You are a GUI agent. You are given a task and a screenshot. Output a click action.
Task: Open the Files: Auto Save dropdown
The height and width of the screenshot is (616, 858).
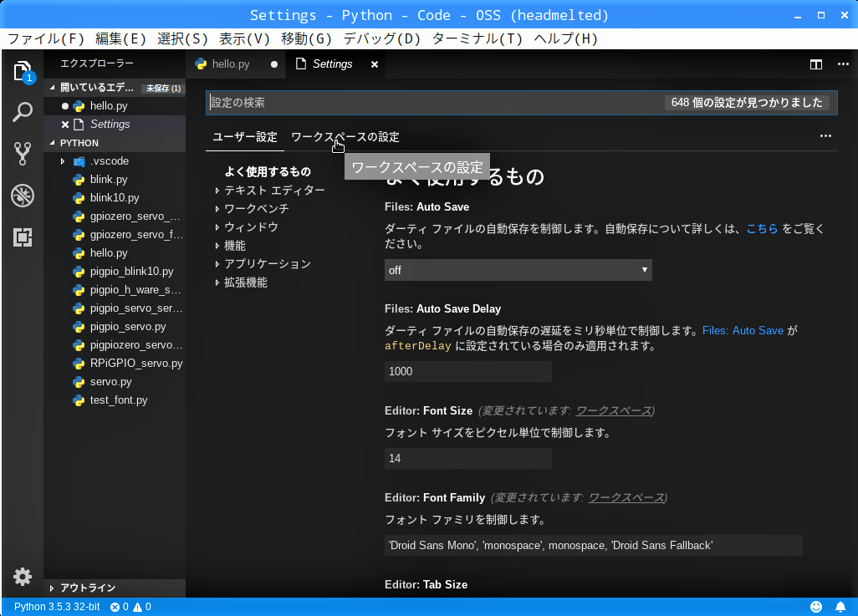tap(518, 270)
